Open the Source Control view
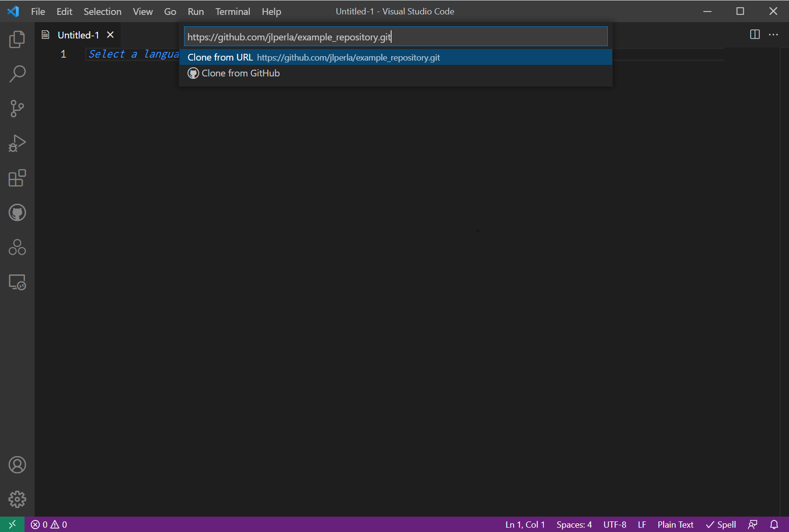This screenshot has height=532, width=789. (x=17, y=109)
